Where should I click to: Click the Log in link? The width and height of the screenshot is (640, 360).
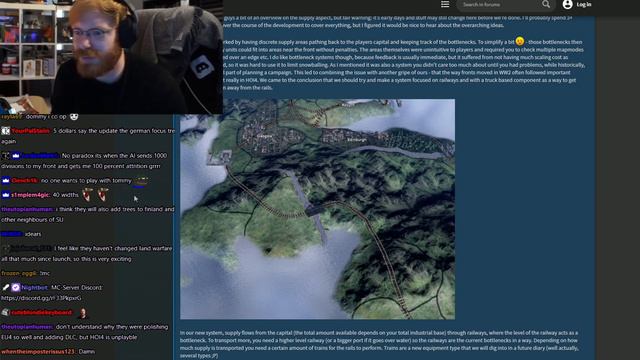point(584,4)
